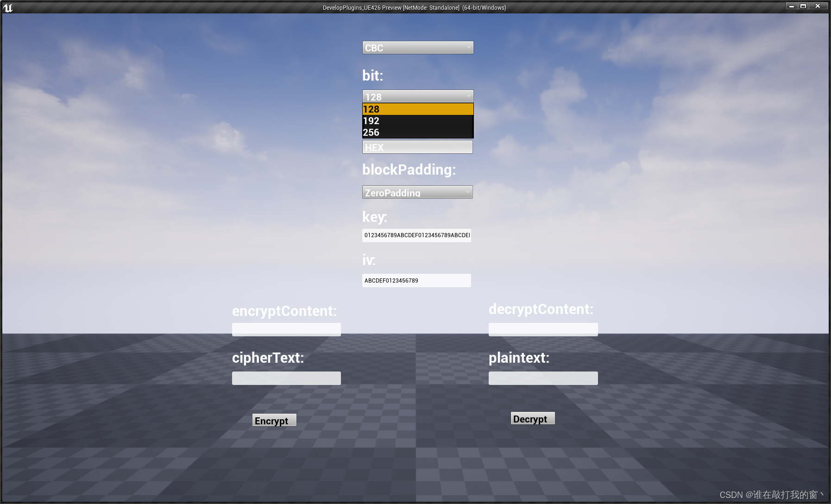Click the iv input field
Viewport: 831px width, 504px height.
(416, 280)
